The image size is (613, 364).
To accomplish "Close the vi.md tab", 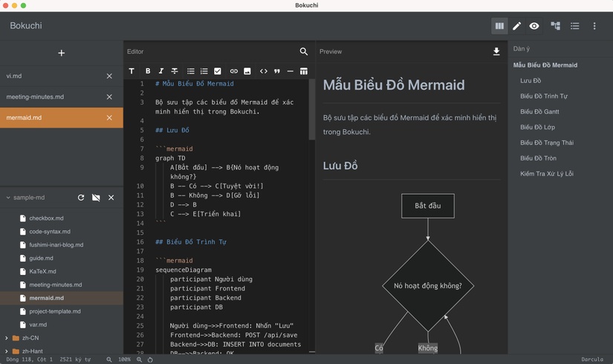I will (109, 77).
